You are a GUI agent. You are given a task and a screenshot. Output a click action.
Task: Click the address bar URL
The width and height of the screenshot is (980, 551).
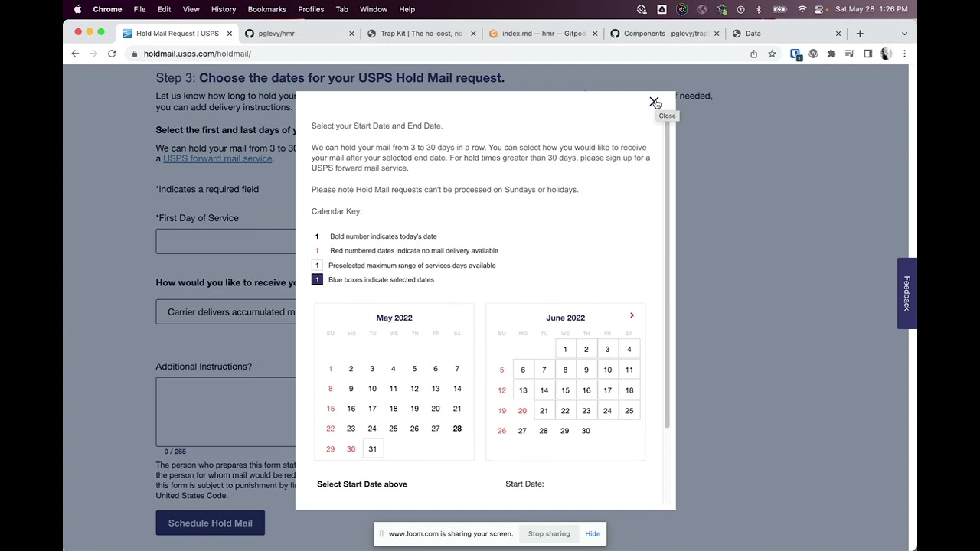click(198, 54)
